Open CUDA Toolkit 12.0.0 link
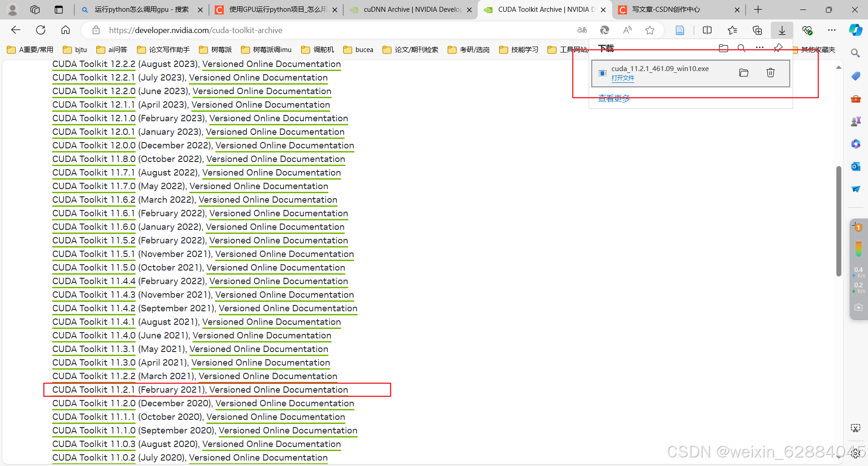 [x=94, y=145]
